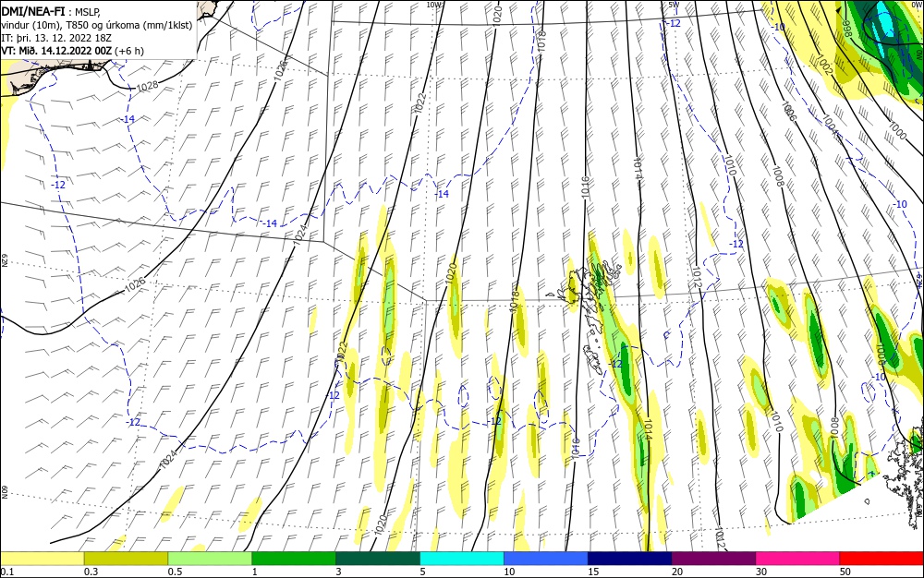The height and width of the screenshot is (578, 924).
Task: Pick the cyan 5 mm legend swatch
Action: 462,559
